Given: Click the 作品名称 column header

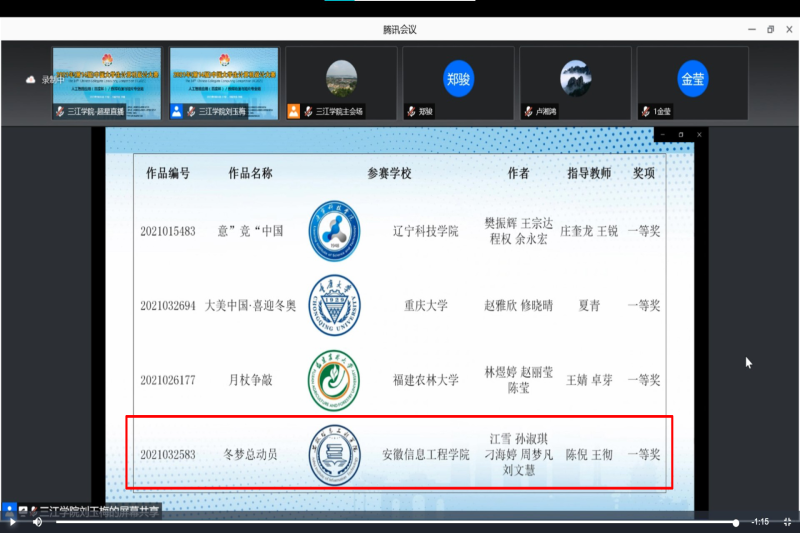Looking at the screenshot, I should point(250,174).
